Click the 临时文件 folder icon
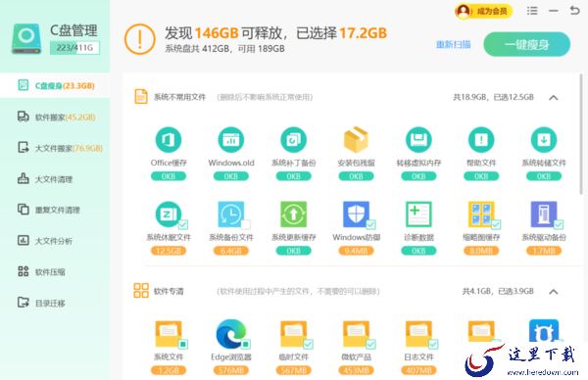Image resolution: width=588 pixels, height=380 pixels. [294, 334]
